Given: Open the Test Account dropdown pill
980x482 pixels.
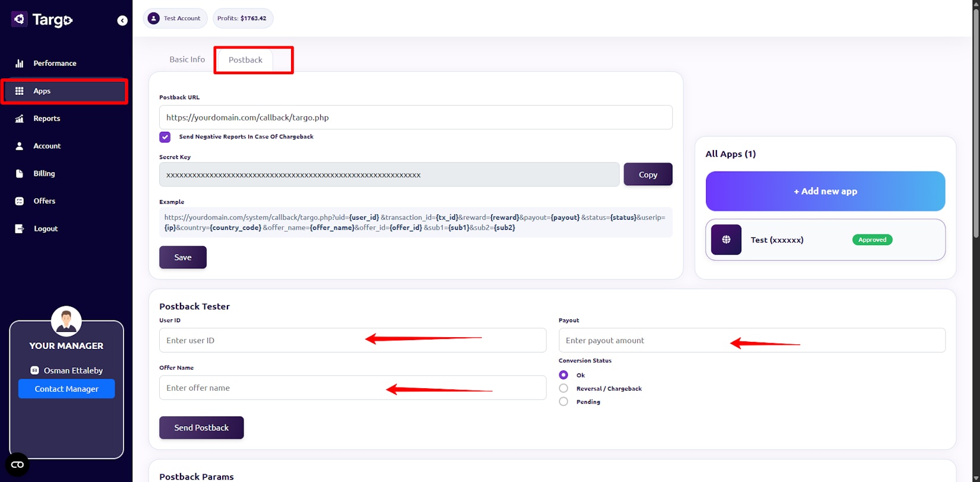Looking at the screenshot, I should pyautogui.click(x=175, y=18).
